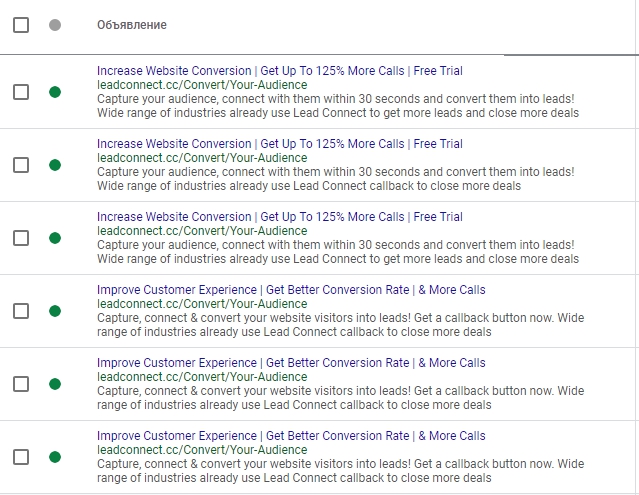
Task: Click the green status dot of the sixth ad
Action: pos(55,457)
